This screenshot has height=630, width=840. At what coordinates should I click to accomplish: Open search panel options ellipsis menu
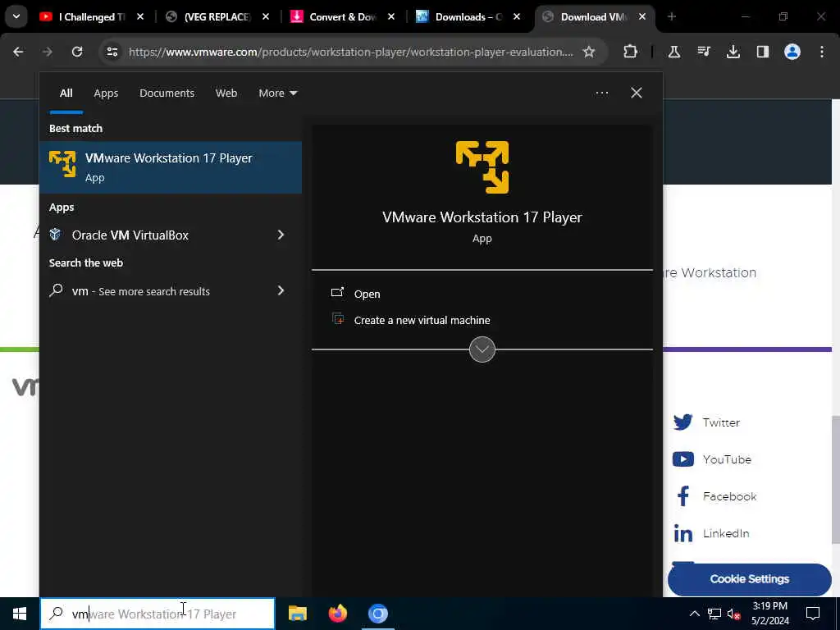601,94
